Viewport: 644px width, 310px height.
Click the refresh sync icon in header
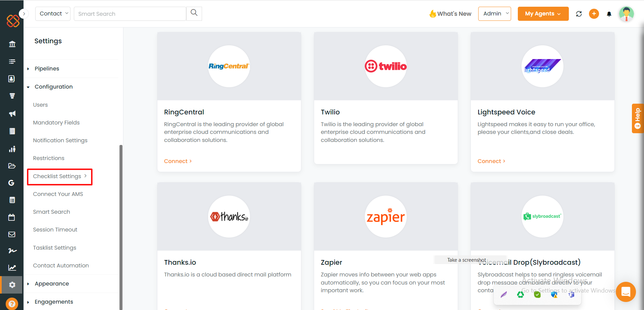tap(579, 14)
